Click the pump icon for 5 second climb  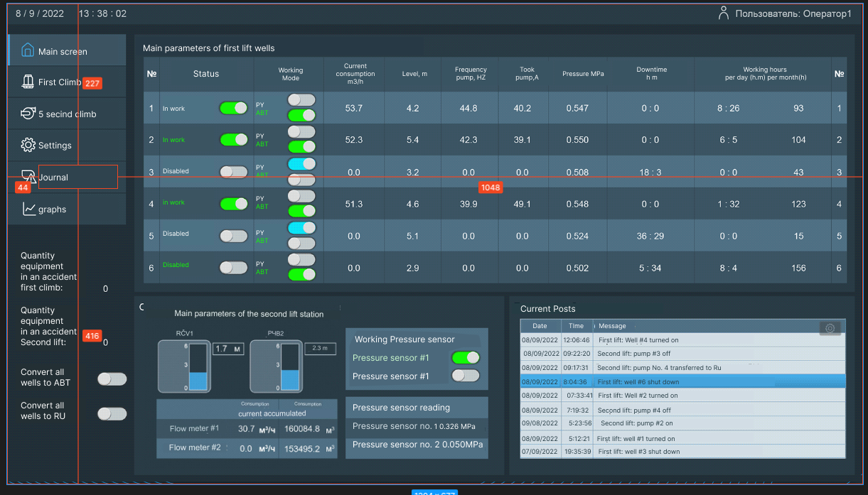28,114
